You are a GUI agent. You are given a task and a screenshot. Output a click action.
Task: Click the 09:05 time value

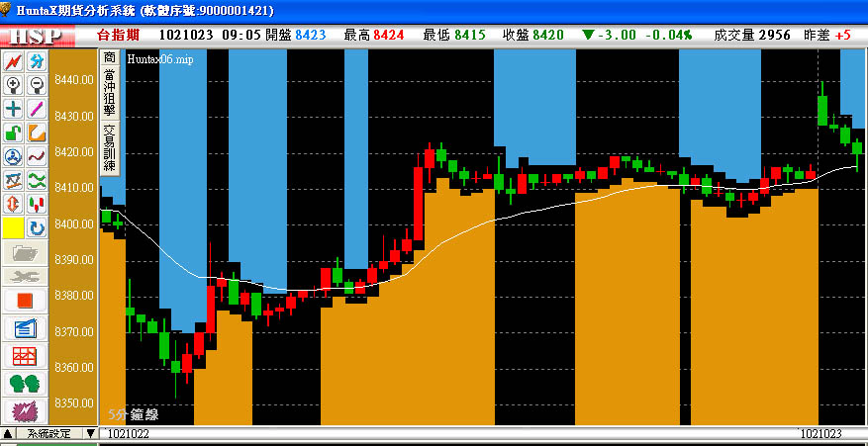pyautogui.click(x=241, y=35)
